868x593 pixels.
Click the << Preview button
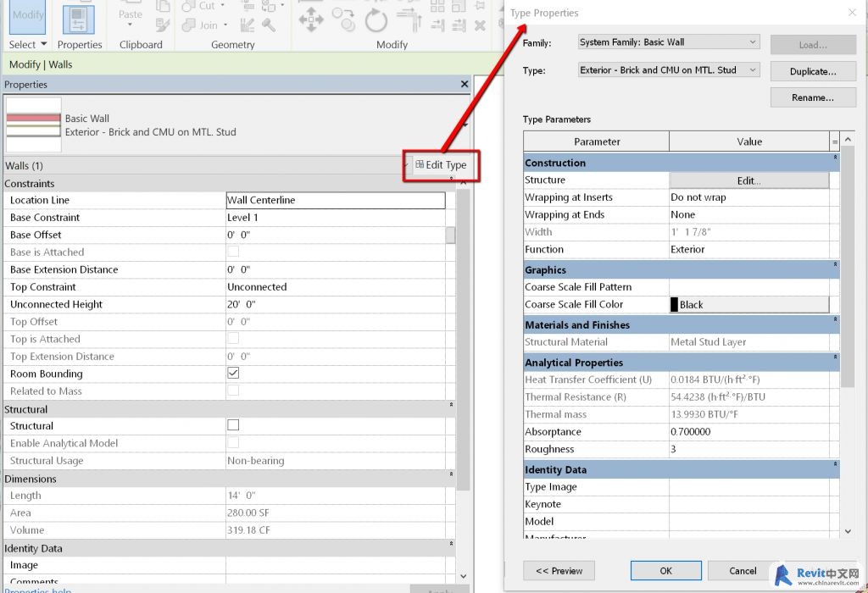[x=559, y=570]
